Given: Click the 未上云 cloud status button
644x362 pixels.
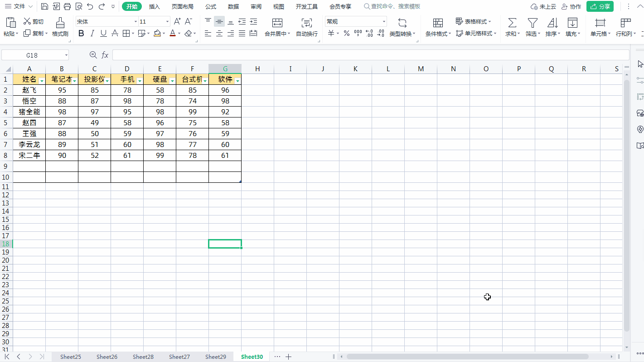Looking at the screenshot, I should click(x=543, y=6).
